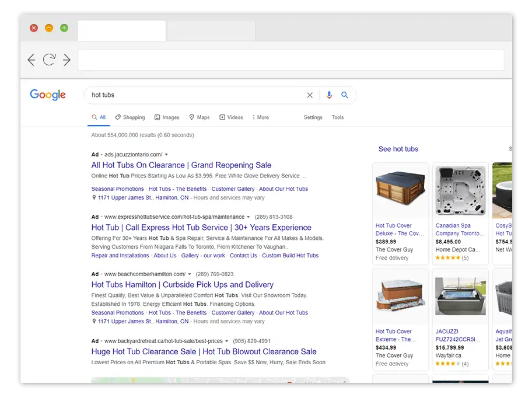
Task: Open Canadian Spa Company product image
Action: click(x=460, y=190)
